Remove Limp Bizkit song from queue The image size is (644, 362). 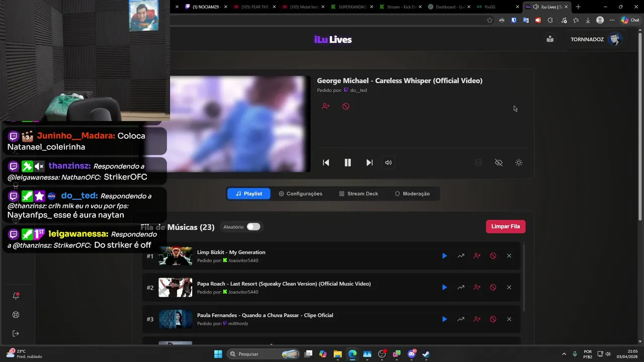[x=509, y=256]
